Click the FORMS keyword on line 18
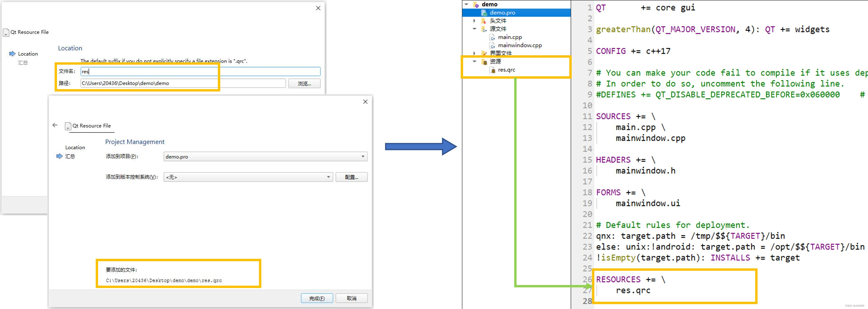The image size is (868, 309). (x=608, y=193)
